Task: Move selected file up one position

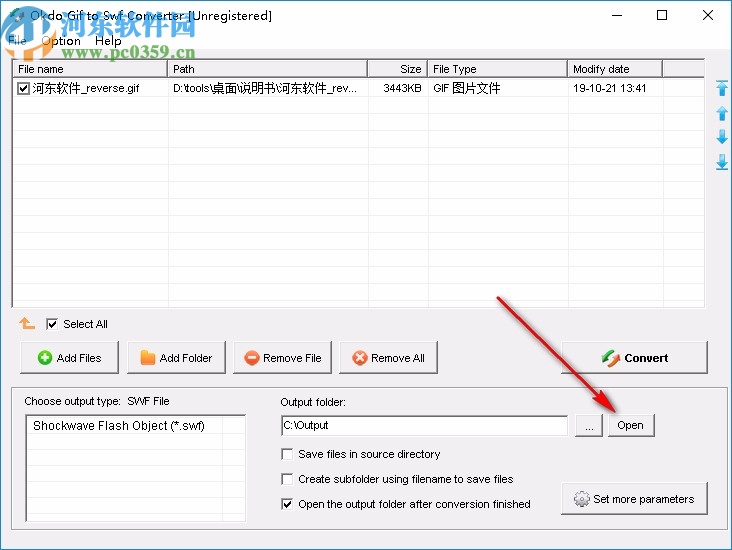Action: pyautogui.click(x=722, y=113)
